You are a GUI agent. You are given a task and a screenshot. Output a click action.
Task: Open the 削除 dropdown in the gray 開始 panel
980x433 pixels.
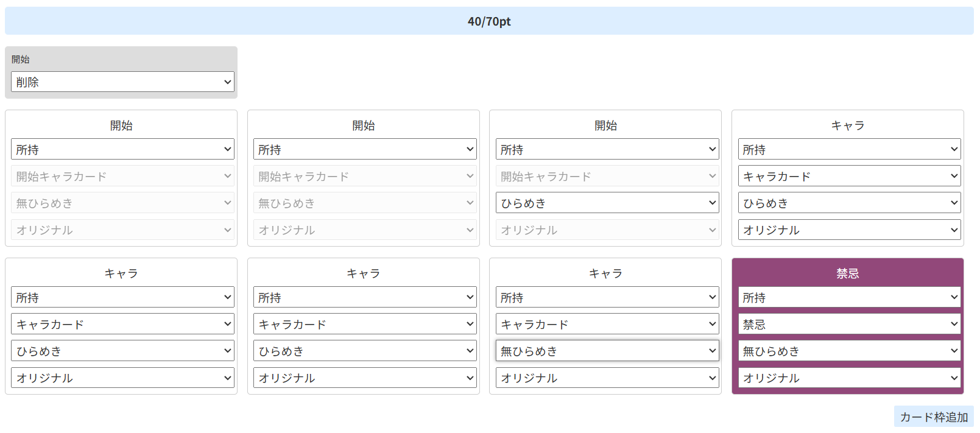(x=122, y=82)
